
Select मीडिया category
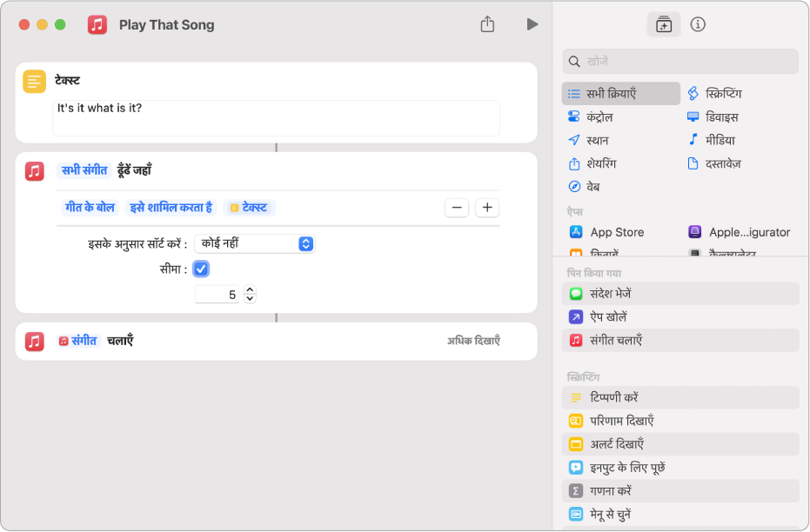pyautogui.click(x=712, y=140)
